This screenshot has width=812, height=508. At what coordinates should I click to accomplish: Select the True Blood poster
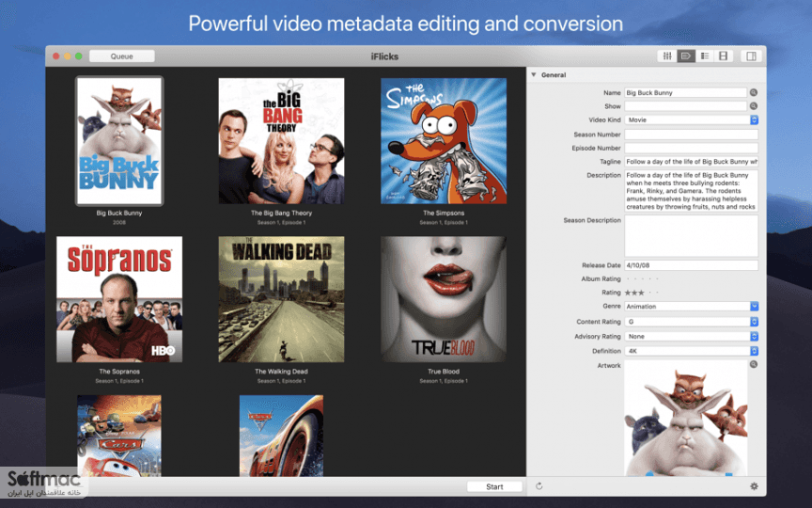click(x=444, y=299)
